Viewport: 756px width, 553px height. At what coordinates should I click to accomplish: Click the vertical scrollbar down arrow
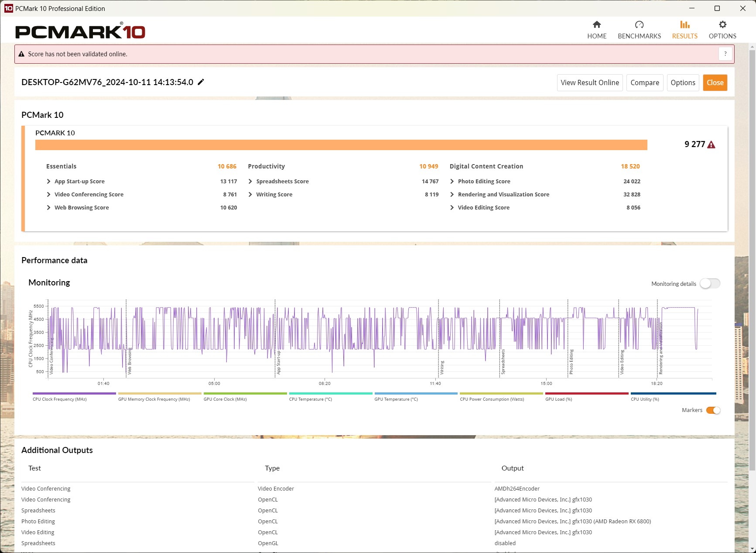(x=752, y=549)
